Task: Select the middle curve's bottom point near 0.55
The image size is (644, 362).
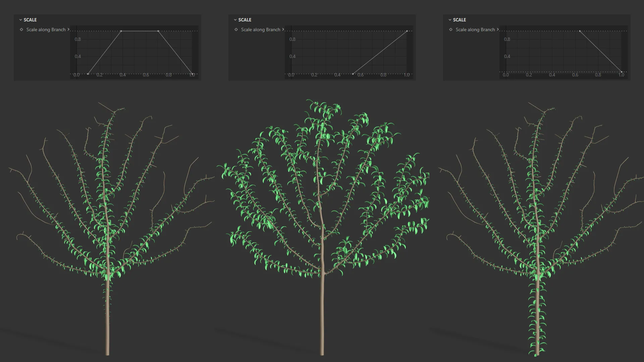Action: pyautogui.click(x=353, y=74)
